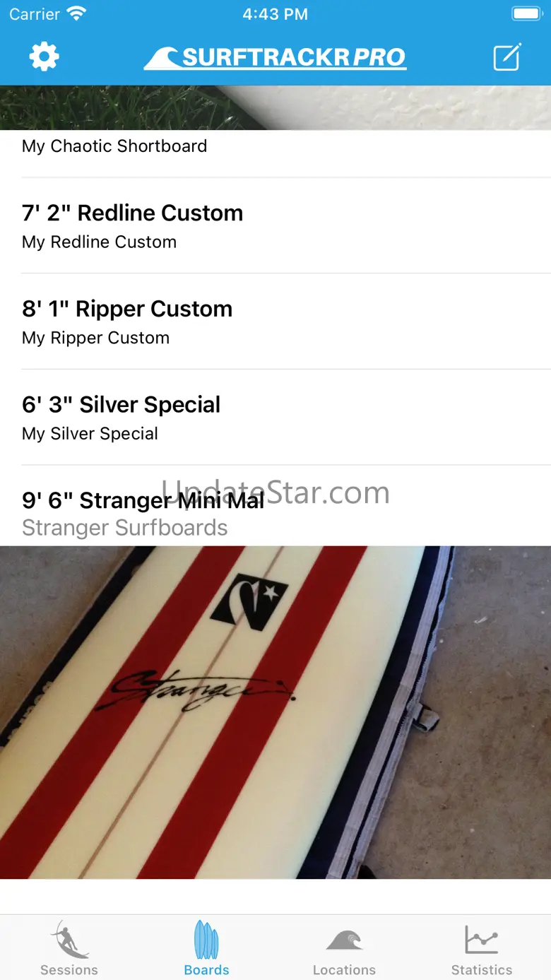The height and width of the screenshot is (980, 551).
Task: Tap the battery indicator in status bar
Action: point(526,13)
